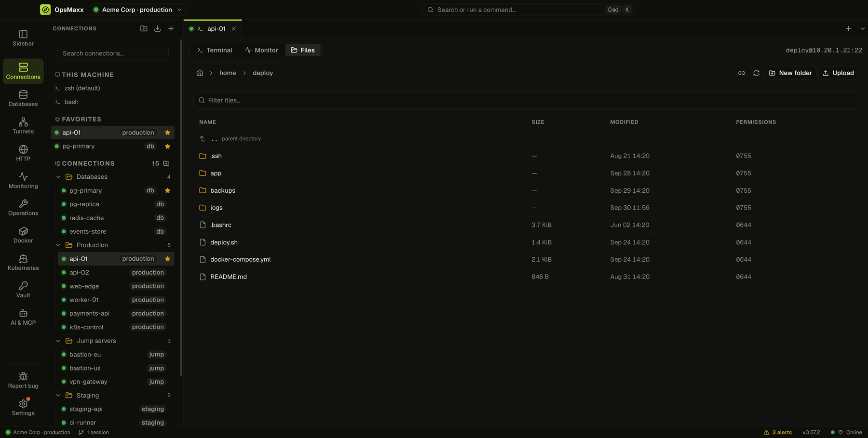Open the HTTP client section
This screenshot has width=868, height=438.
pos(23,153)
